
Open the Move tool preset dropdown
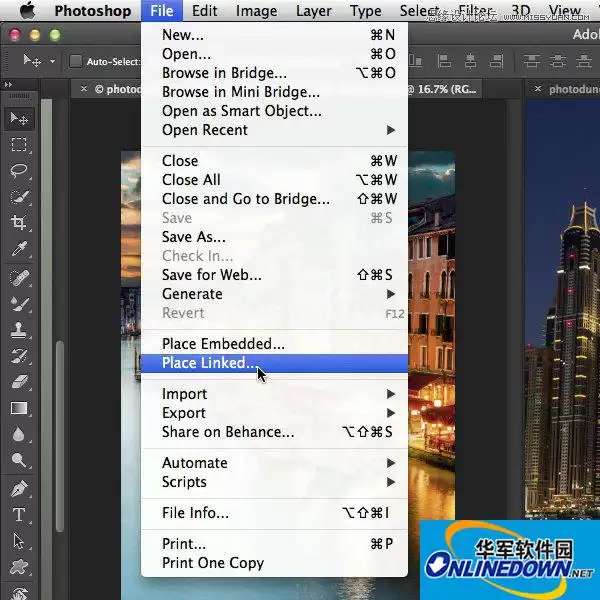(52, 61)
